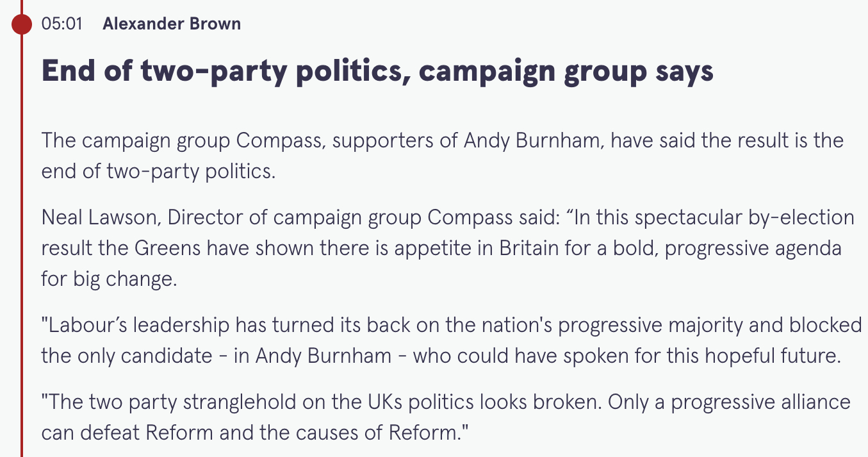Click the red vertical timeline line
The height and width of the screenshot is (457, 868).
pos(22,256)
